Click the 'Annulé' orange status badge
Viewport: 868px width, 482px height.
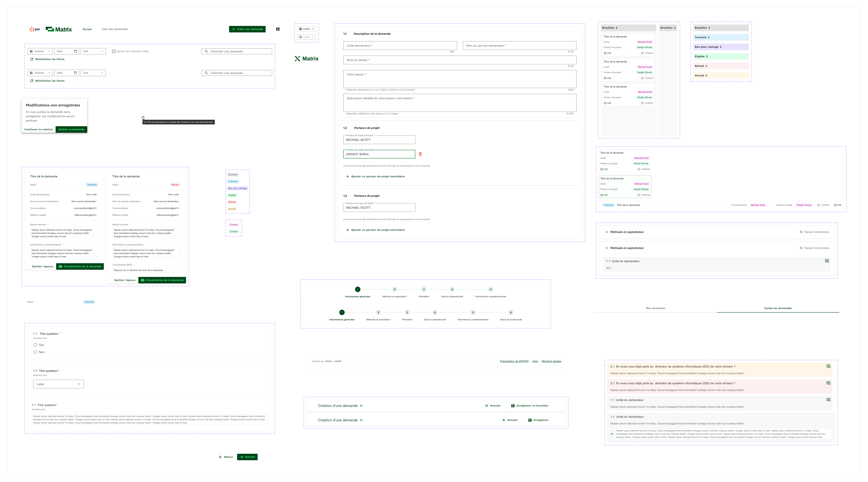coord(232,209)
